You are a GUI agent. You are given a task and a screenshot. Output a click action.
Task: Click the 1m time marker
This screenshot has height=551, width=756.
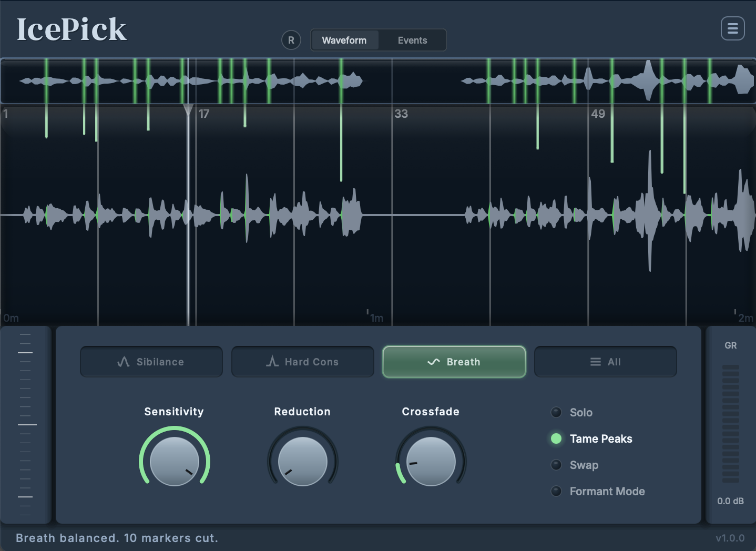376,318
